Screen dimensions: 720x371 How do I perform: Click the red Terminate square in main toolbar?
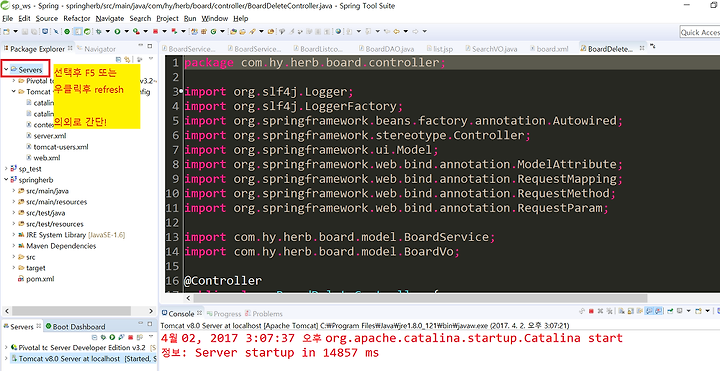(156, 31)
